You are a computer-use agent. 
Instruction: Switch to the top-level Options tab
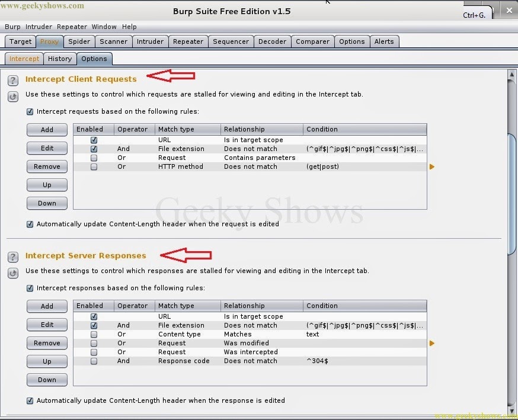352,41
